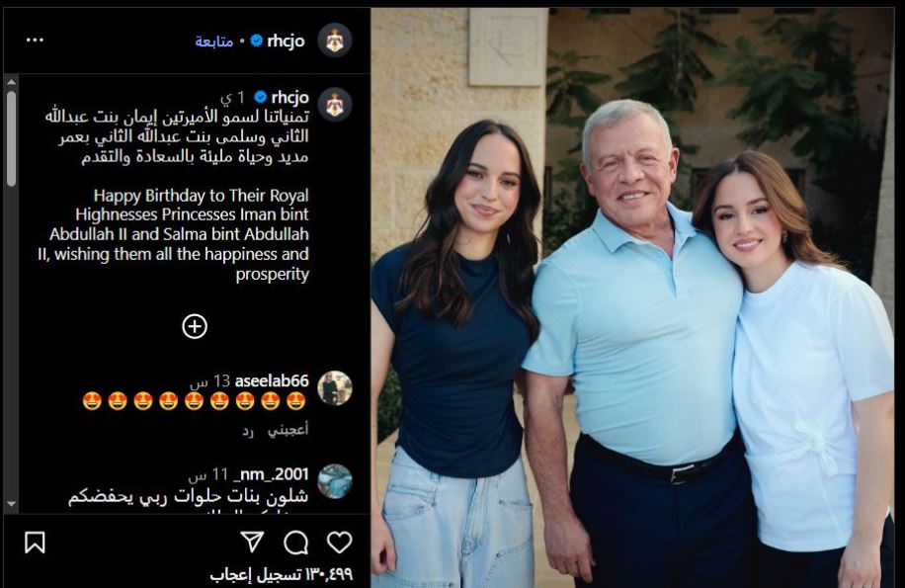Click the comments scrollbar up arrow

click(11, 82)
